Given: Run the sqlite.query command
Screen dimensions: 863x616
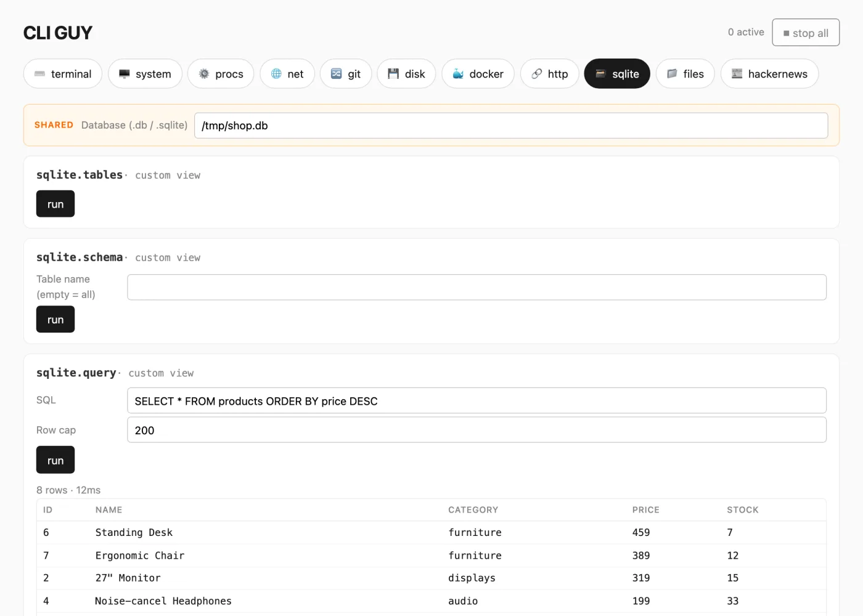Looking at the screenshot, I should [55, 460].
